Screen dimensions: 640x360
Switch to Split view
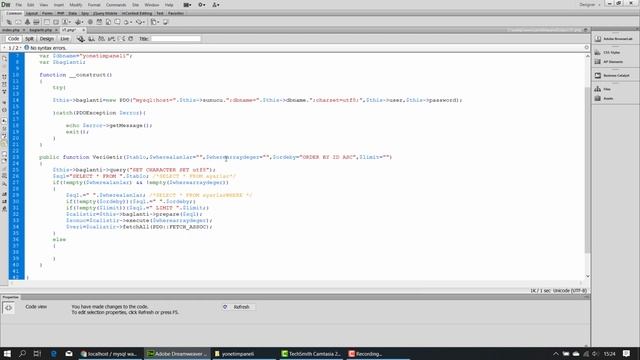click(x=29, y=39)
